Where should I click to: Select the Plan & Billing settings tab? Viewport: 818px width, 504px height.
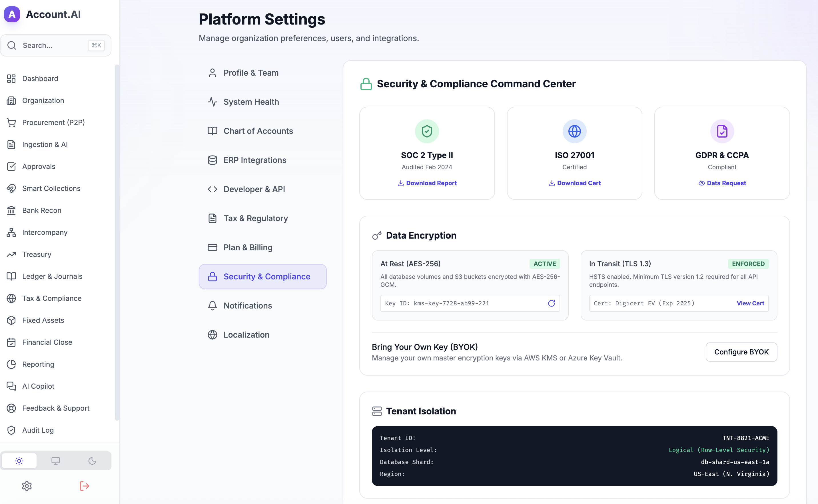coord(248,247)
